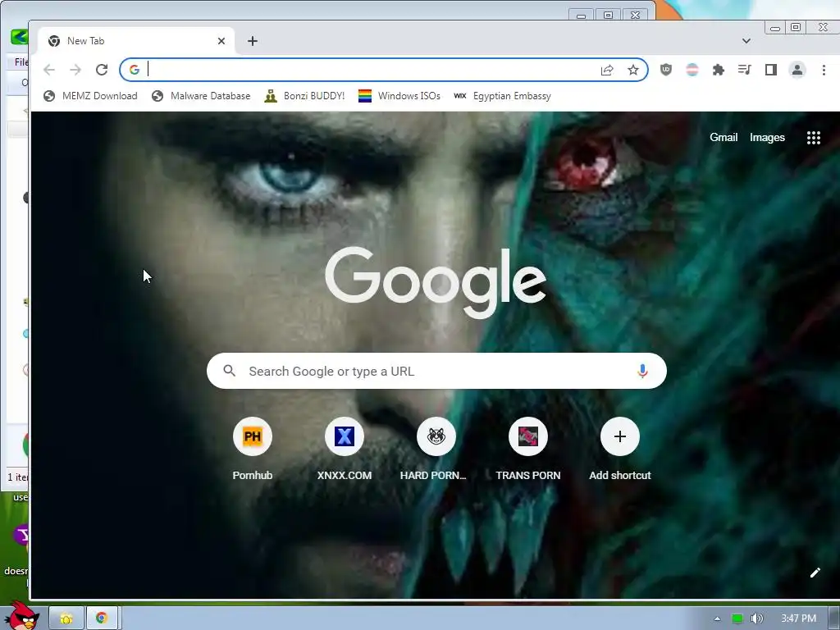
Task: Open a new tab with plus button
Action: [253, 41]
